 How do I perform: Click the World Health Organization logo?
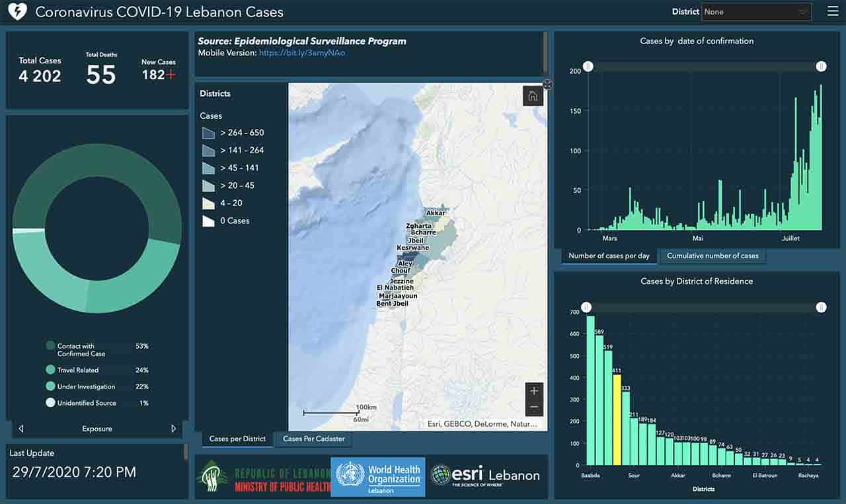click(378, 476)
